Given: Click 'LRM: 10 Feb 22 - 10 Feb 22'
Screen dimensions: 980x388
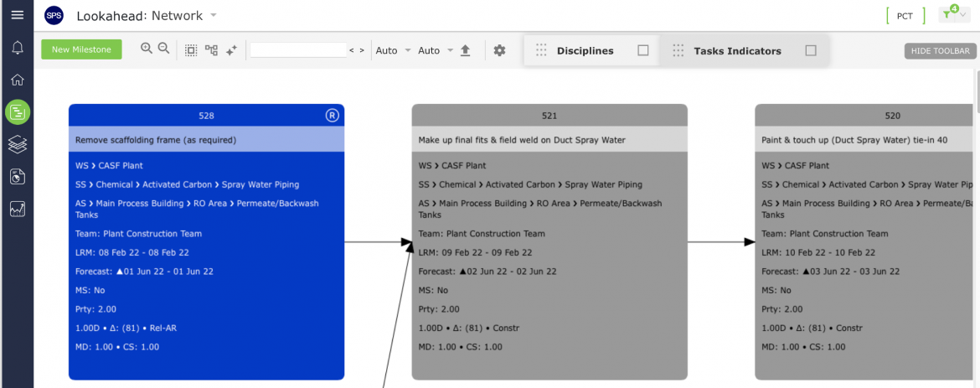Looking at the screenshot, I should coord(818,253).
